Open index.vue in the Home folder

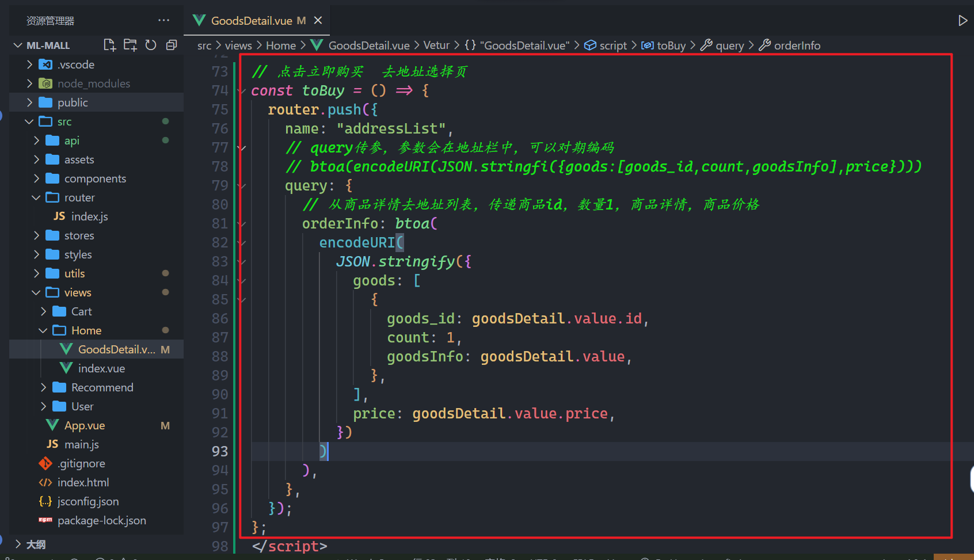[101, 368]
